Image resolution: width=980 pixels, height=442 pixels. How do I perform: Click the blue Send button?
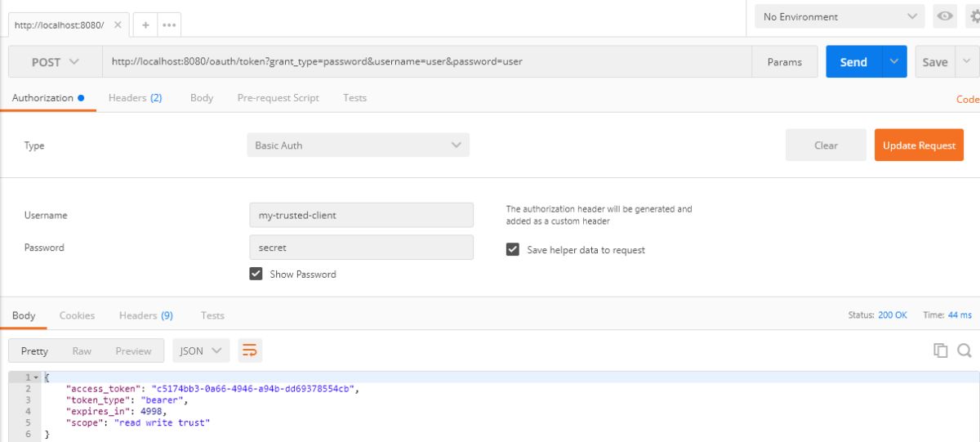[853, 62]
